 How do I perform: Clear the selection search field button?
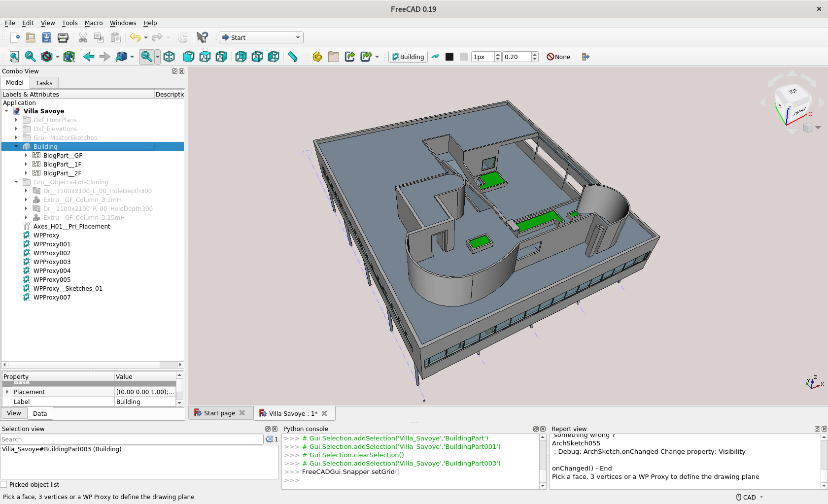tap(270, 439)
